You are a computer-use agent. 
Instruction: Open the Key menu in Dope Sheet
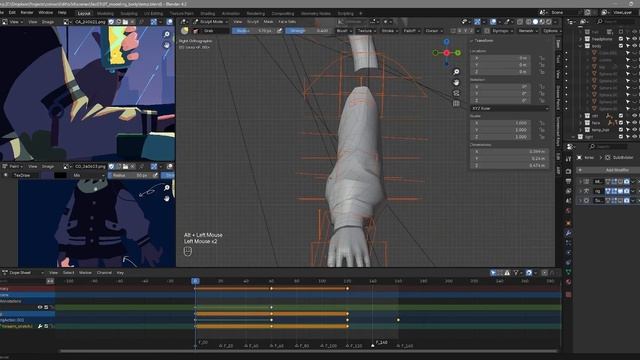tap(120, 273)
